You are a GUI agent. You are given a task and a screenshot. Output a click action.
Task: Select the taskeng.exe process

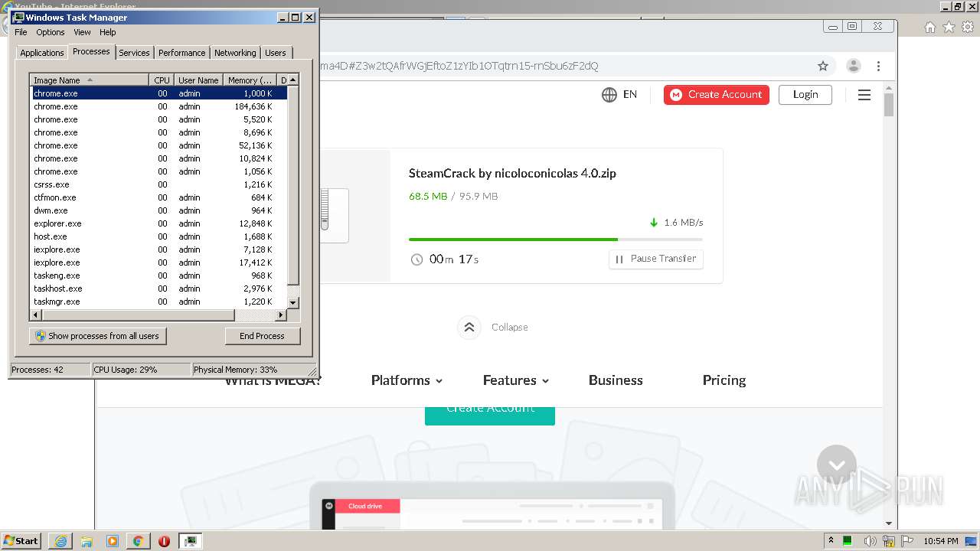[x=159, y=275]
